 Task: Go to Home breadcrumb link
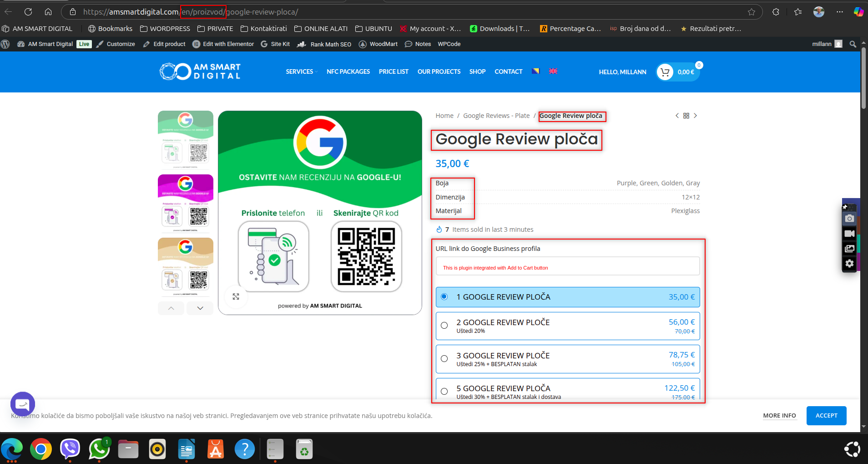click(444, 116)
